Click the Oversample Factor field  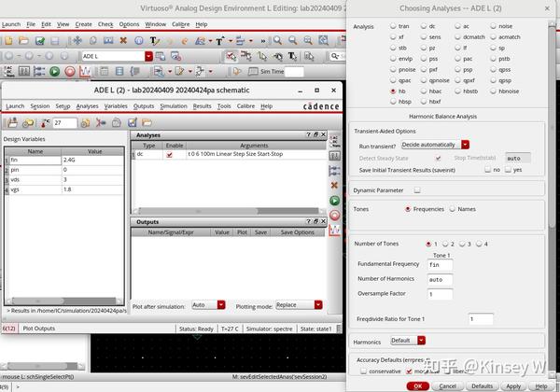pos(440,294)
